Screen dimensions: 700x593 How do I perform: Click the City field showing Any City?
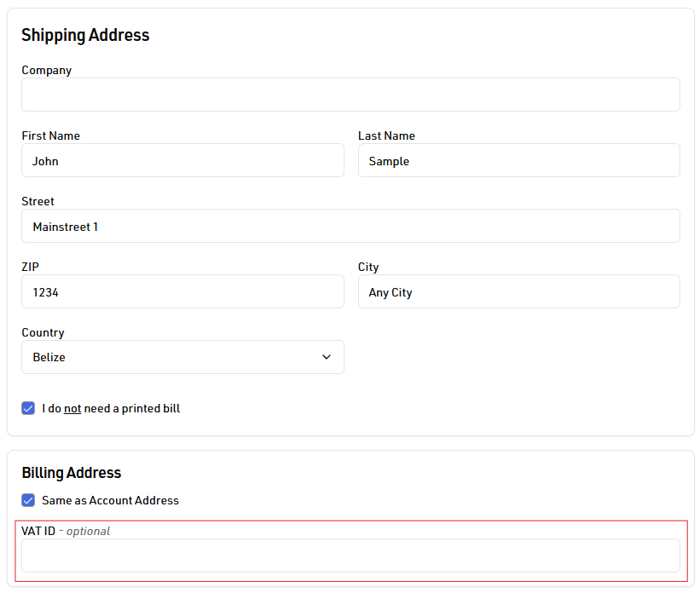point(518,291)
